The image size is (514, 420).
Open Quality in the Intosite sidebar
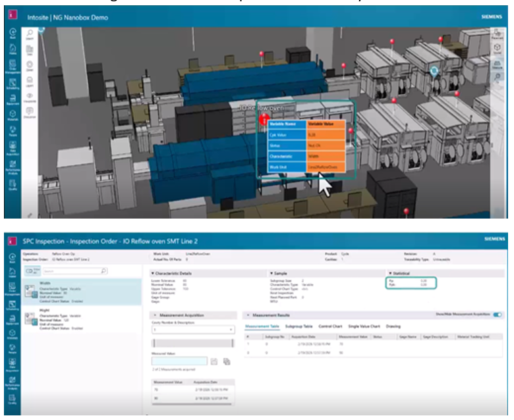coord(13,185)
